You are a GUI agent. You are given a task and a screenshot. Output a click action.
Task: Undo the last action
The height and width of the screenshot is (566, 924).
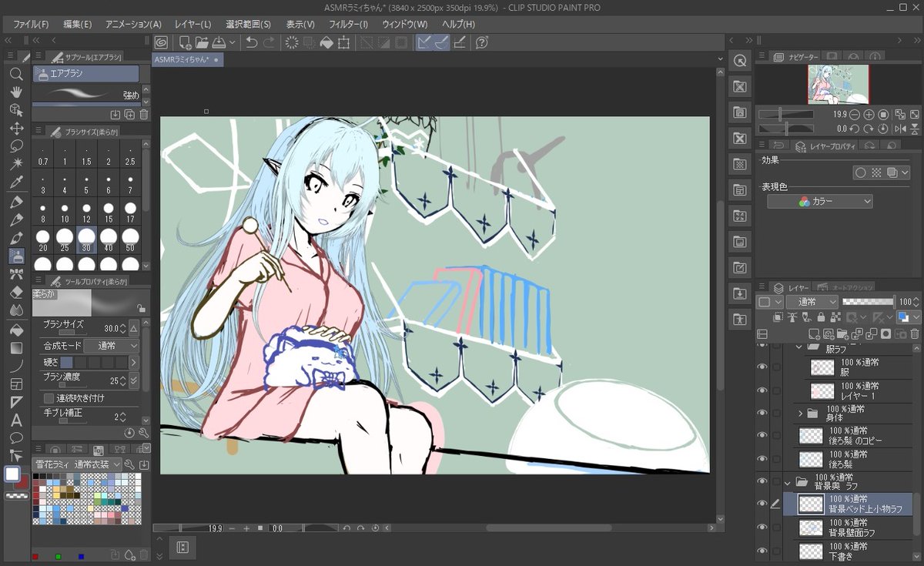click(252, 42)
